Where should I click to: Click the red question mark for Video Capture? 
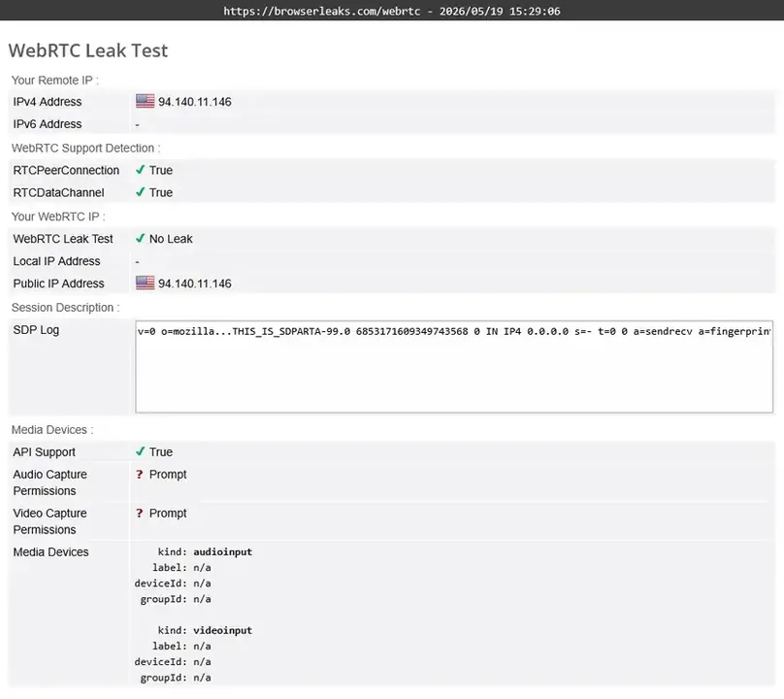point(139,514)
